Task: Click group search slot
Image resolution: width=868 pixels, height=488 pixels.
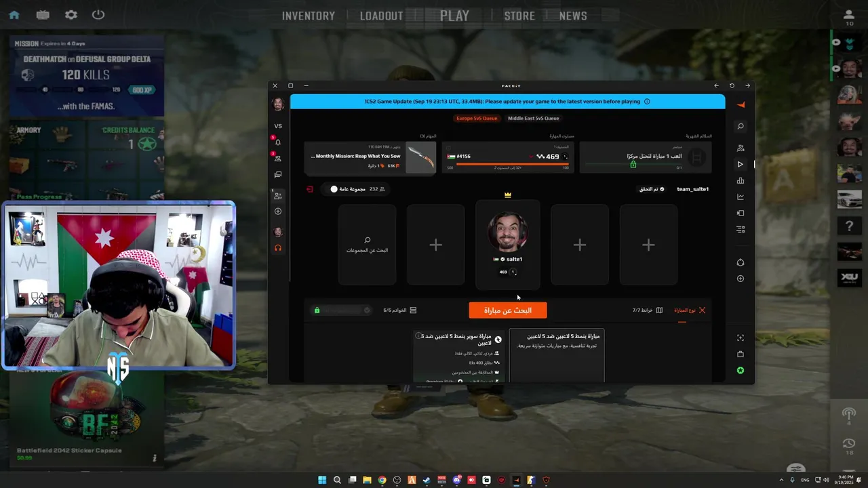Action: (367, 245)
